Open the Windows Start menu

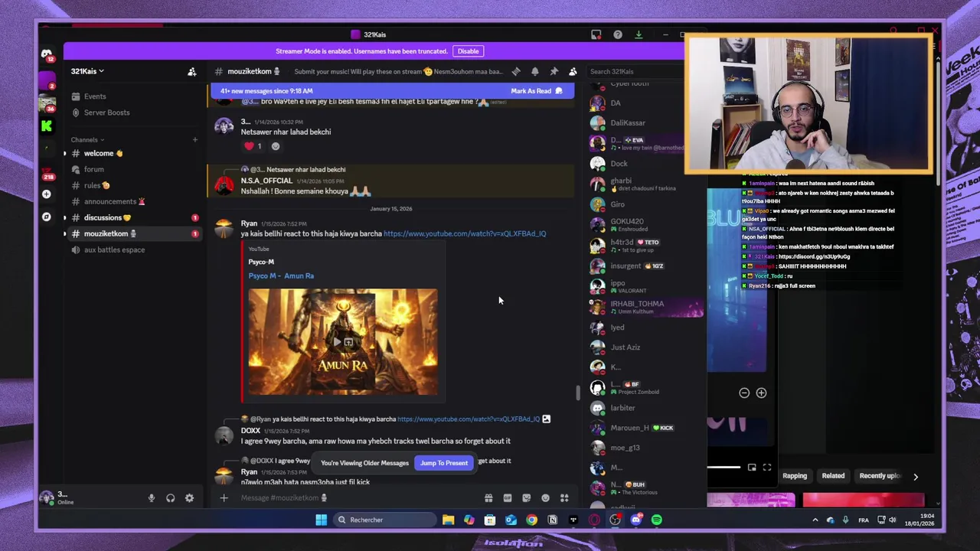[x=321, y=520]
